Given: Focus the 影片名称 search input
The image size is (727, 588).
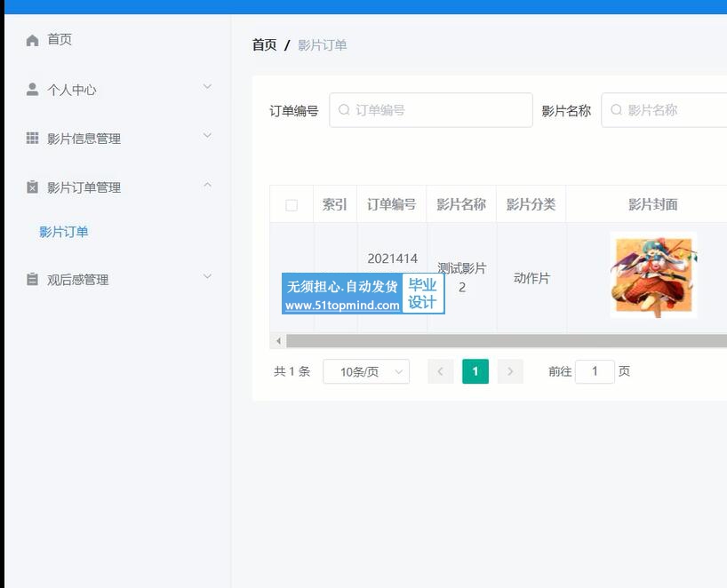Looking at the screenshot, I should [664, 110].
